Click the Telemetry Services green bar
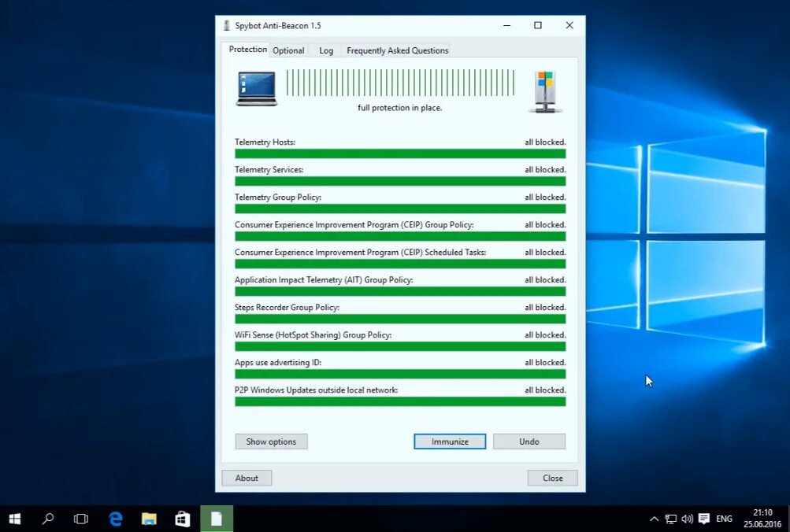 pos(400,181)
